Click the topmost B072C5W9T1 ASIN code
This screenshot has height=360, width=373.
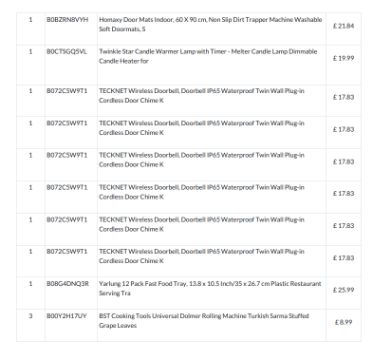coord(67,91)
